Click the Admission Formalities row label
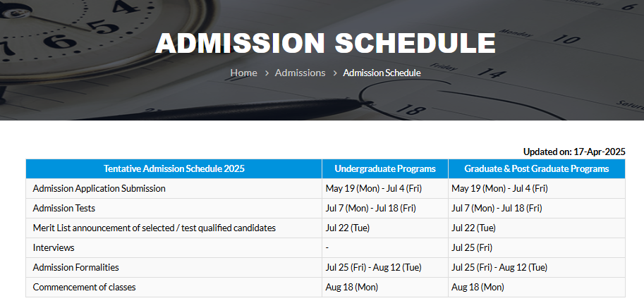 point(75,267)
